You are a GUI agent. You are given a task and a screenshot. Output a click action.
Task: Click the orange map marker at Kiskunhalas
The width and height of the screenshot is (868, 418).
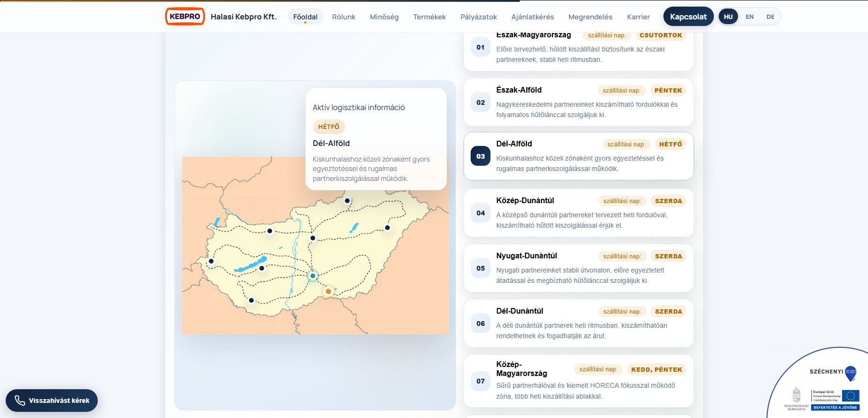tap(328, 291)
